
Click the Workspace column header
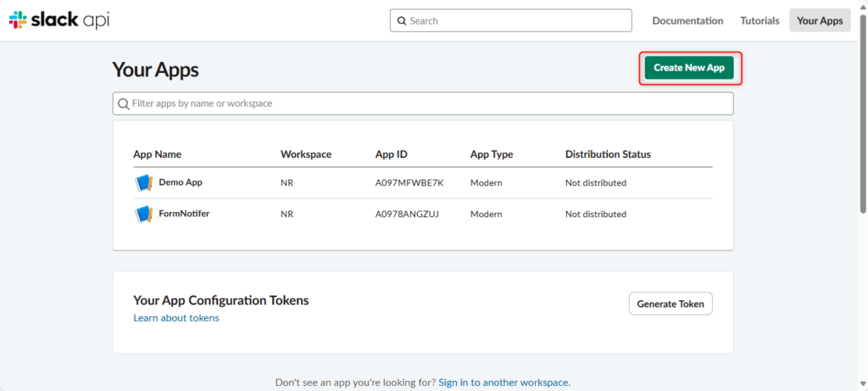click(306, 154)
